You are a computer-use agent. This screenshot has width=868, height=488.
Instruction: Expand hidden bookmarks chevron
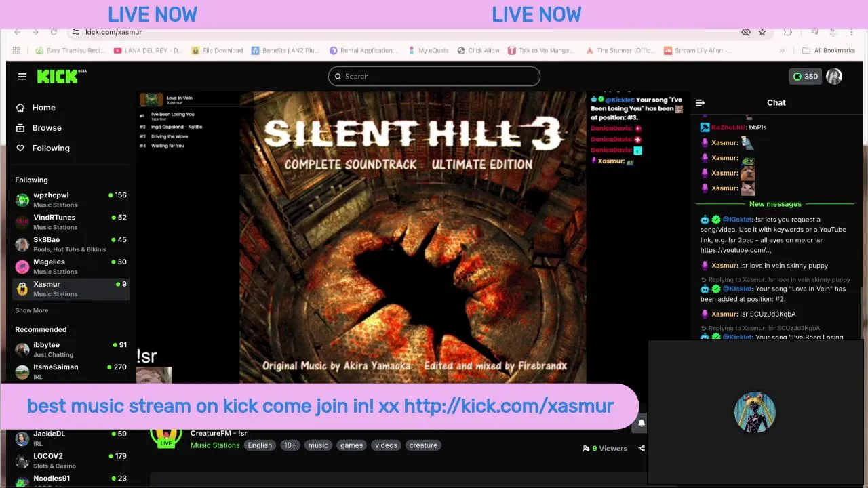tap(782, 51)
